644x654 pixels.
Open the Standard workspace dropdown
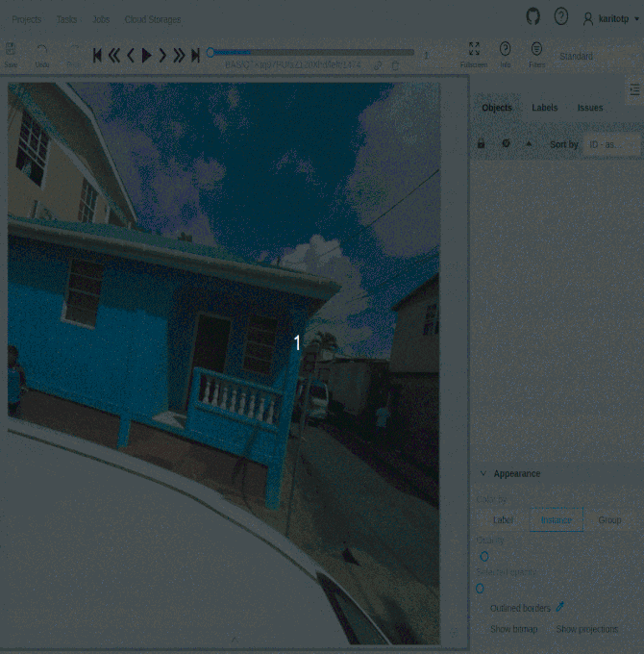point(577,57)
